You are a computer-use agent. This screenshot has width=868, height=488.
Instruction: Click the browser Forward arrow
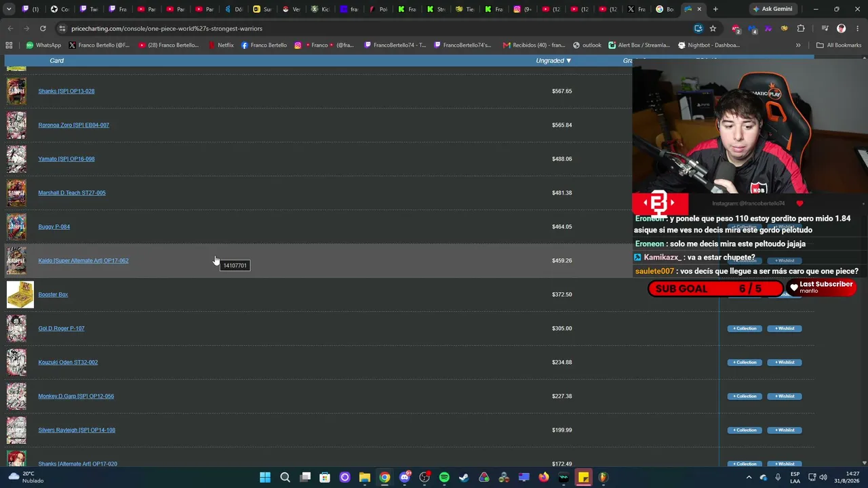26,28
